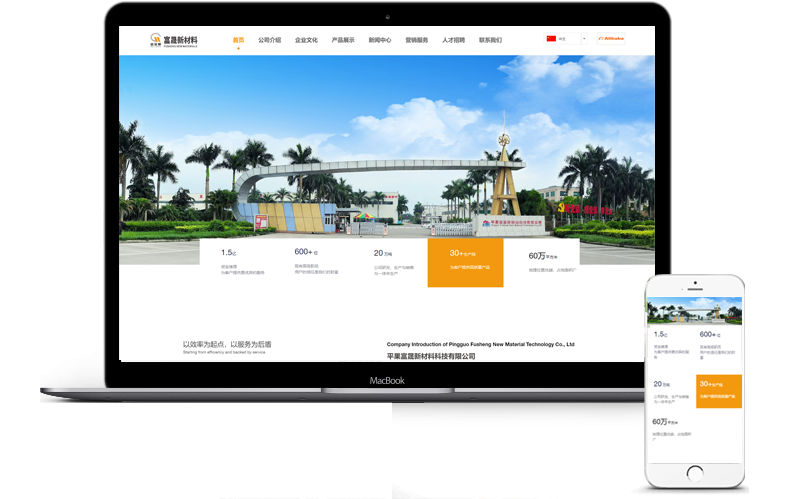
Task: Click 平果富晟新材料科技有限公司 company name
Action: [x=431, y=356]
